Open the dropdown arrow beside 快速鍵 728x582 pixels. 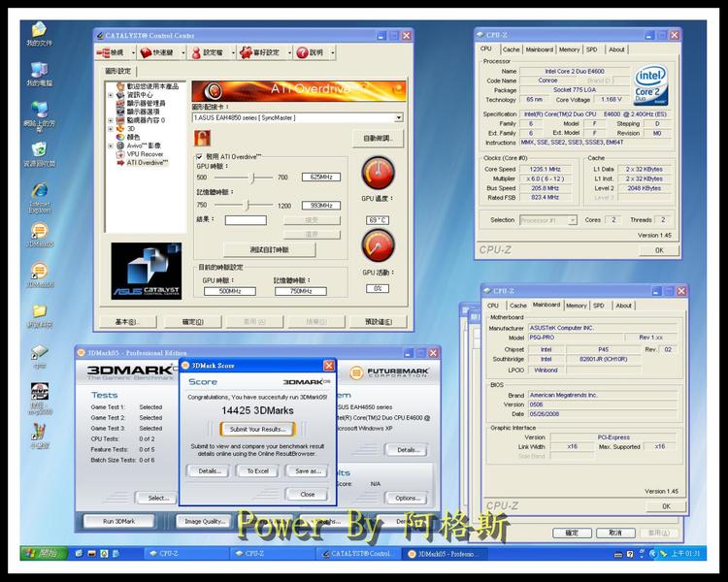coord(182,53)
